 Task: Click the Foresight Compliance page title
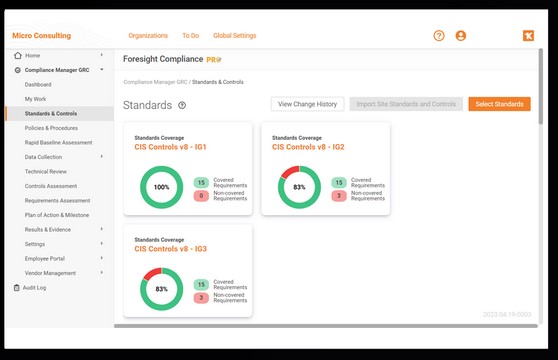coord(163,59)
